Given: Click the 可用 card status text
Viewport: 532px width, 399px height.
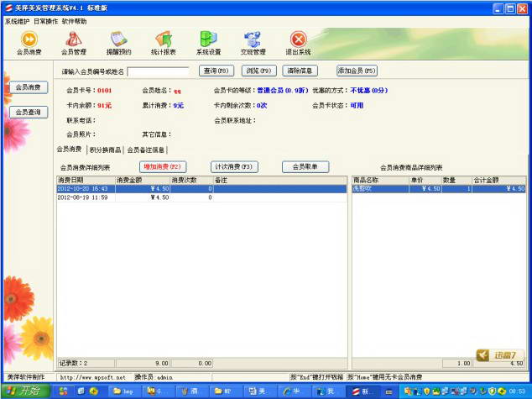Looking at the screenshot, I should coord(357,106).
